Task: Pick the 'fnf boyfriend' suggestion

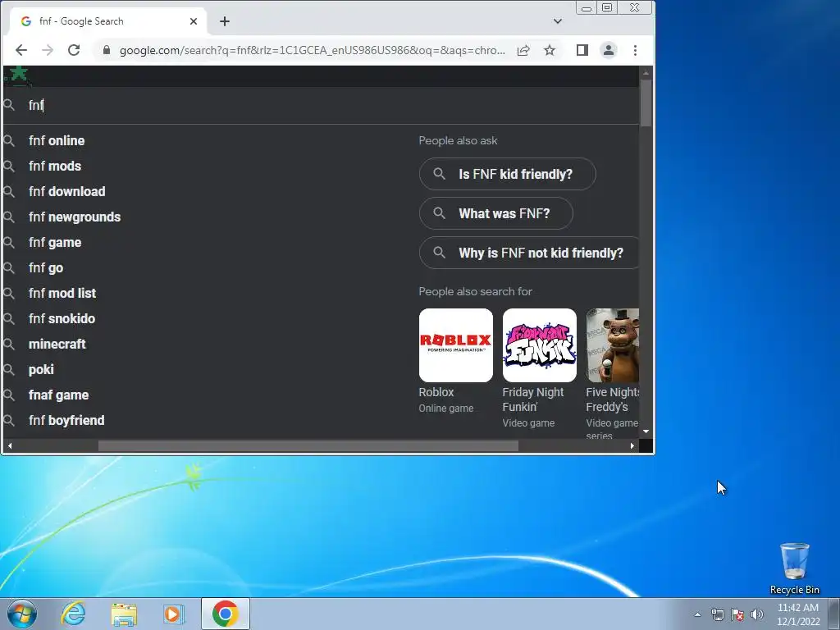Action: coord(66,421)
